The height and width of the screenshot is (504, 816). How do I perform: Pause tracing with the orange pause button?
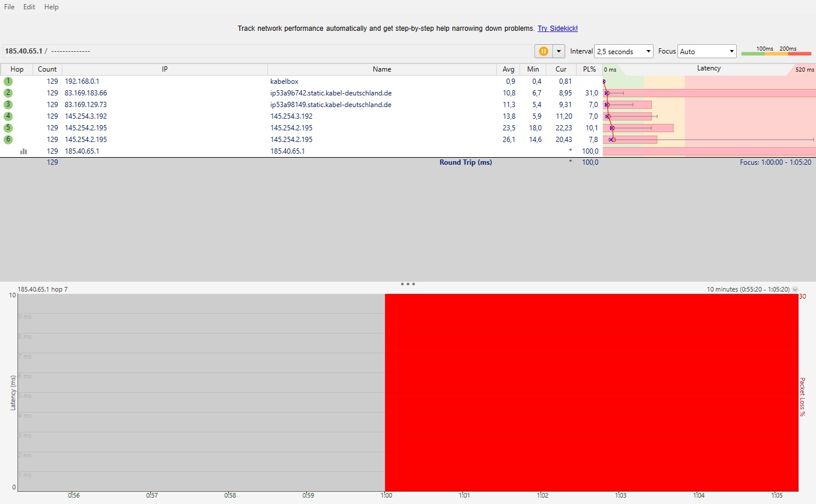[x=543, y=51]
